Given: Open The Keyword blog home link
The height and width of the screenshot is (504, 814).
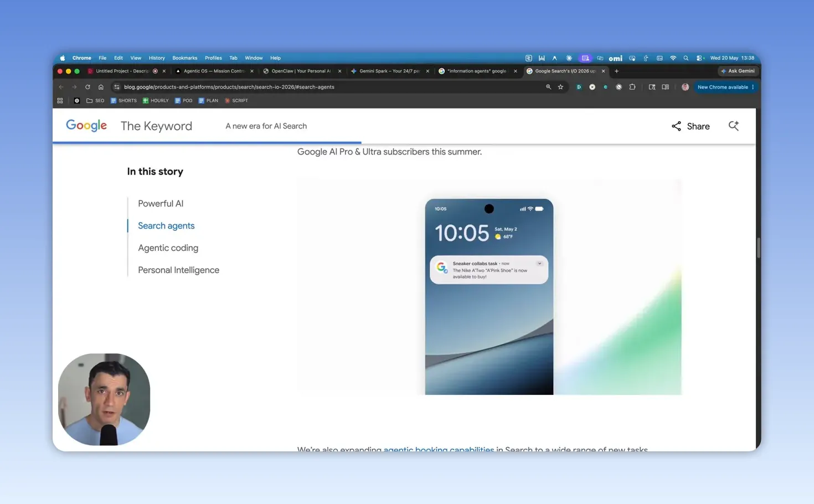Looking at the screenshot, I should coord(156,126).
